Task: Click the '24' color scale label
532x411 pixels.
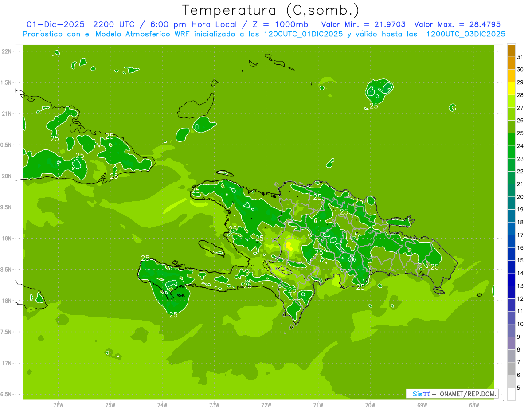Action: coord(520,146)
